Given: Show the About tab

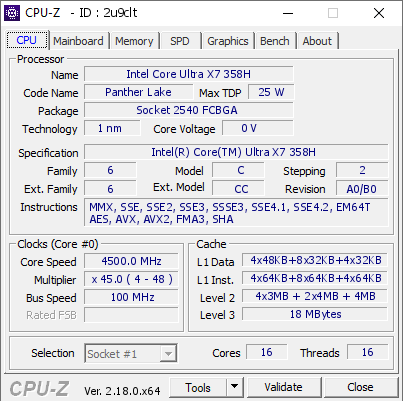Looking at the screenshot, I should [x=317, y=41].
